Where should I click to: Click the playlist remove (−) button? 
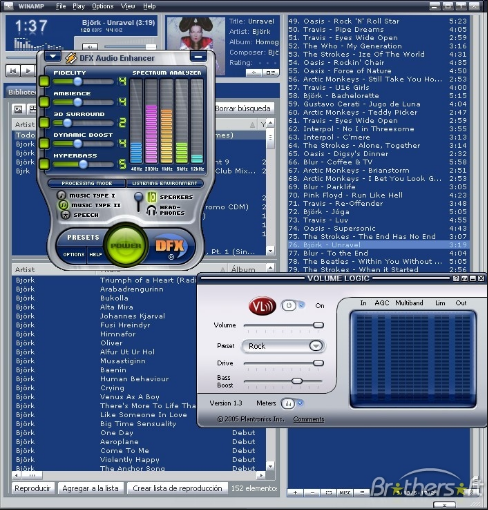coord(312,493)
